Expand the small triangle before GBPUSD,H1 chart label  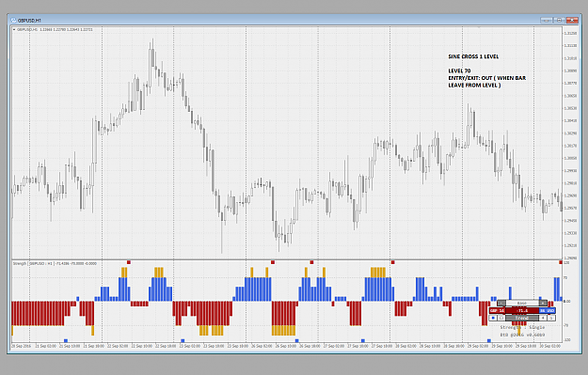tap(14, 29)
